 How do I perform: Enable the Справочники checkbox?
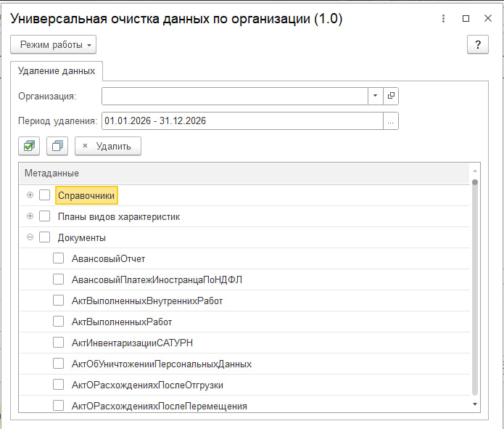[x=45, y=195]
